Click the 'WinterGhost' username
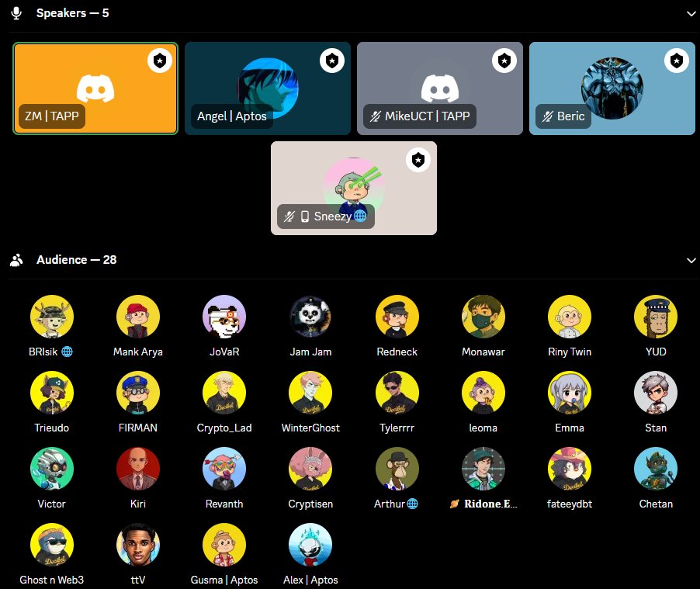 310,428
